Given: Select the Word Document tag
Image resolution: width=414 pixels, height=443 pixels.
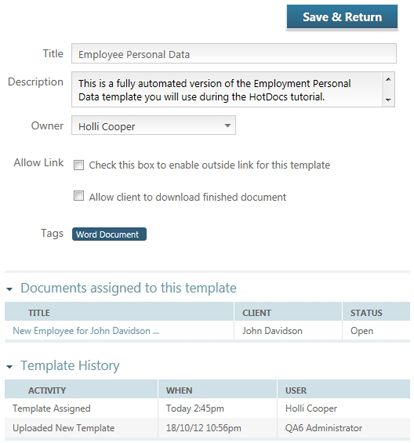Looking at the screenshot, I should click(x=109, y=234).
